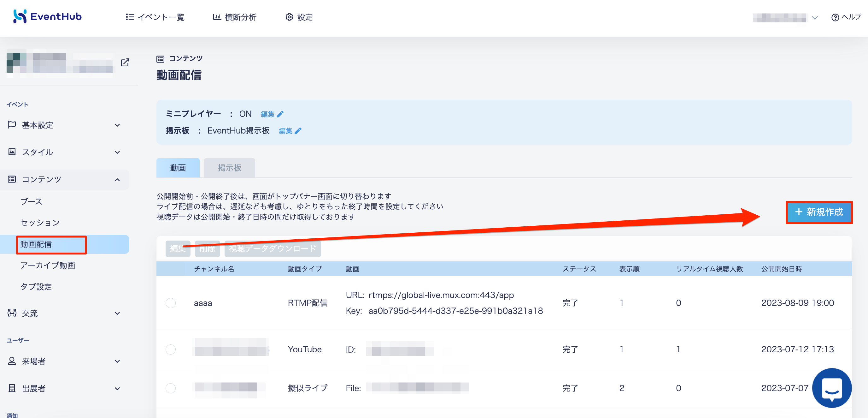Click the 削除 button
Viewport: 868px width, 418px height.
point(207,249)
